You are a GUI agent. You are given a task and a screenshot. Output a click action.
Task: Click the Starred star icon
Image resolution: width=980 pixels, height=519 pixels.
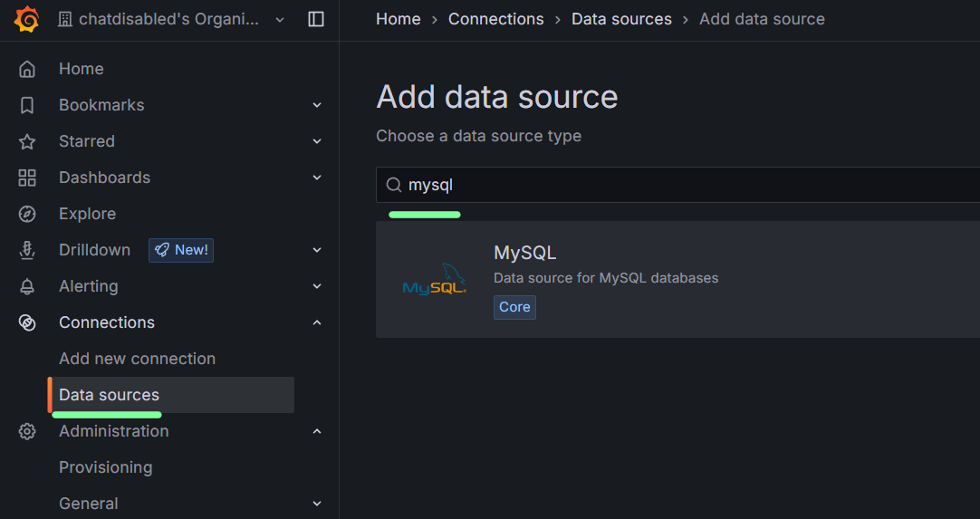27,141
